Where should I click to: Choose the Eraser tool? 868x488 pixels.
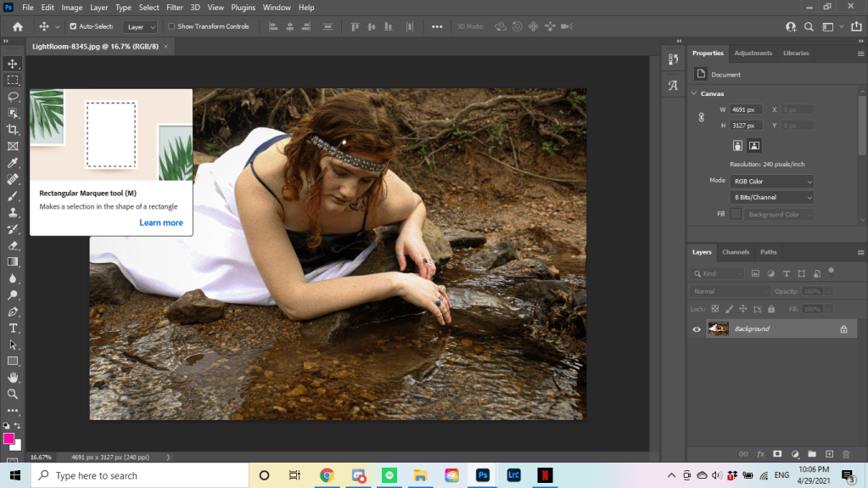13,245
